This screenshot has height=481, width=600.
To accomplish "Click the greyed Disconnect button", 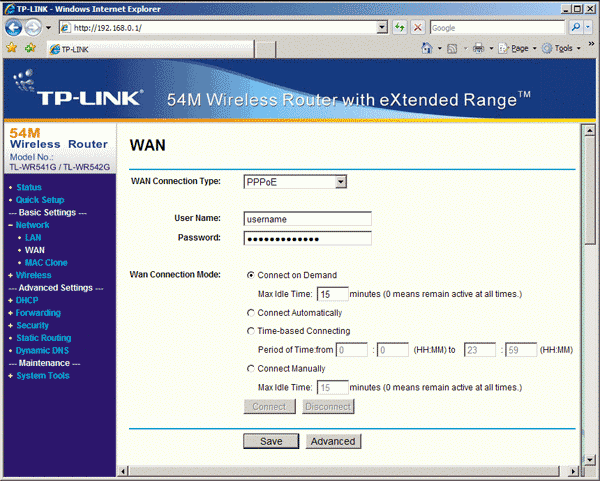I will pos(328,406).
